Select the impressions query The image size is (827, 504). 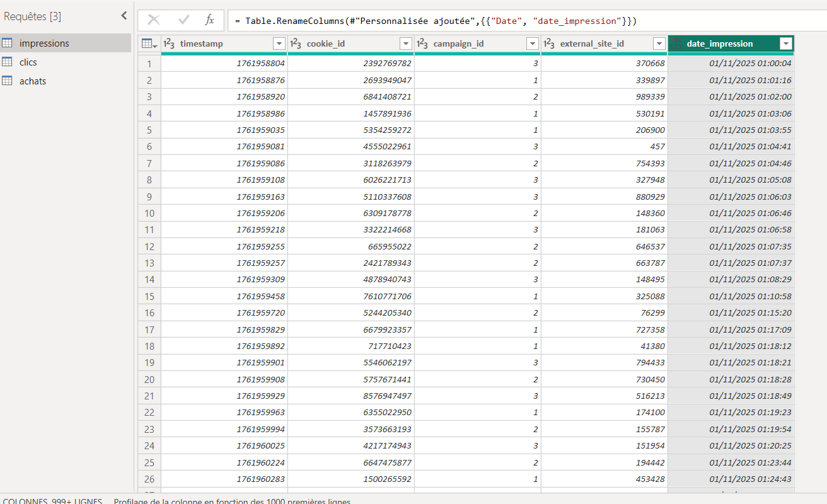point(44,43)
